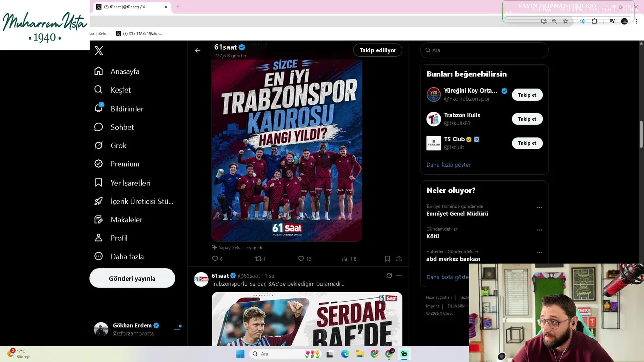Open the X'te TMB bookmark

point(139,33)
